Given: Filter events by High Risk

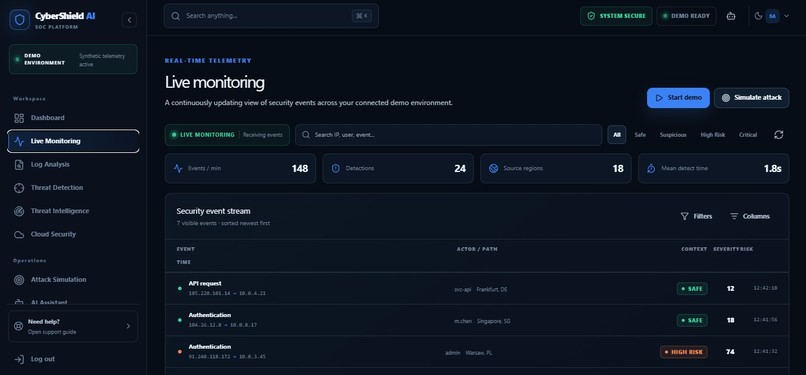Looking at the screenshot, I should pyautogui.click(x=712, y=135).
